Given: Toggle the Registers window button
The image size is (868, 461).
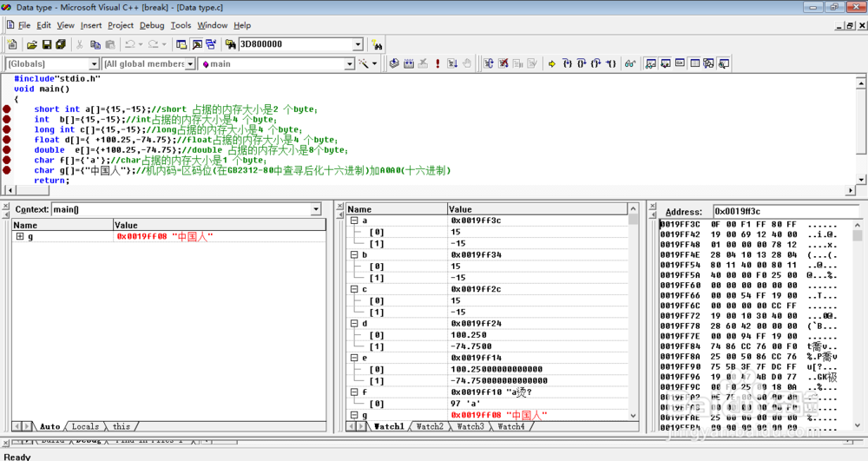Looking at the screenshot, I should 680,63.
